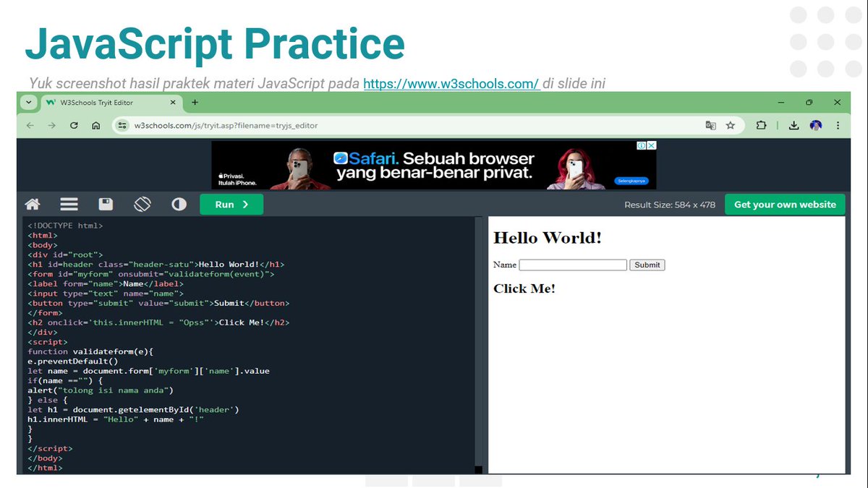
Task: Click the Click Me! heading in result
Action: click(524, 288)
